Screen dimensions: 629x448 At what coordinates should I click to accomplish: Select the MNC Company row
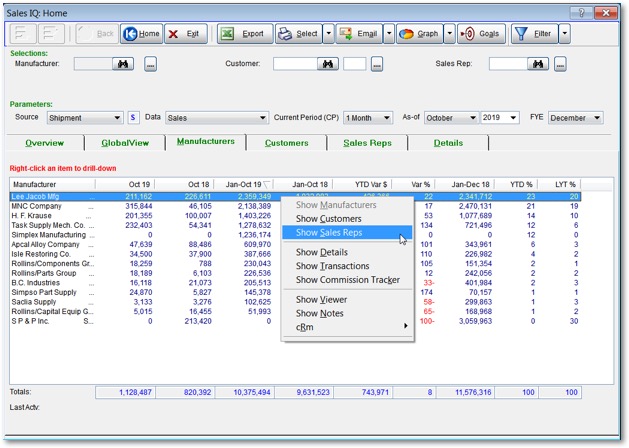point(295,206)
